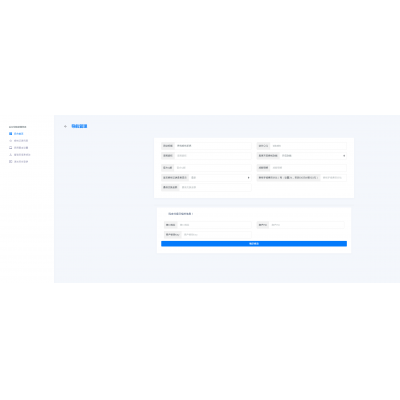Open the dropdown arrow in the right-column select
Screen dimensions: 400x400
[x=344, y=156]
